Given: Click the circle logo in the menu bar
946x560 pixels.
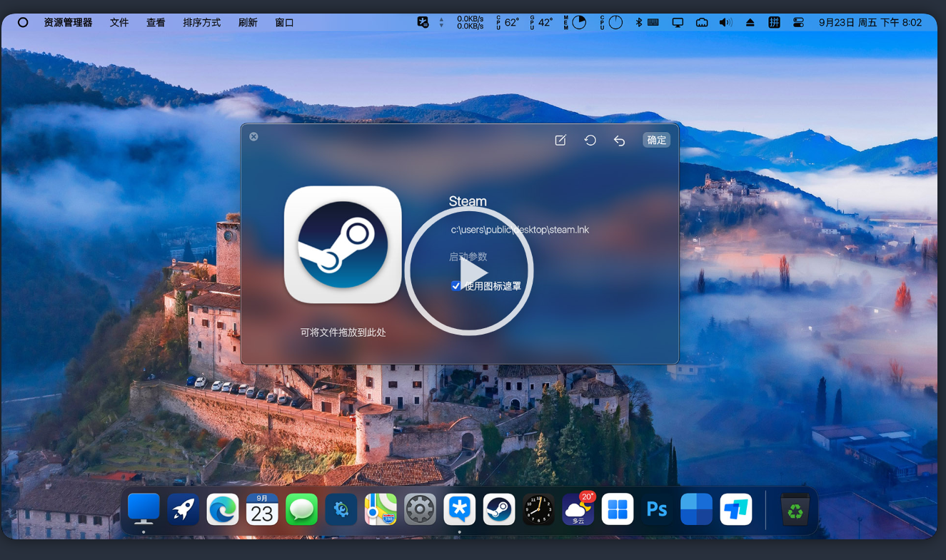Looking at the screenshot, I should (x=23, y=23).
